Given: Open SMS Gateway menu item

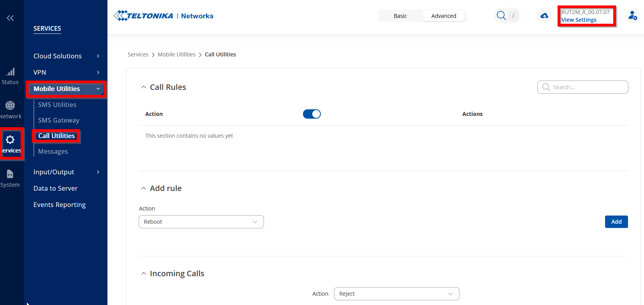Looking at the screenshot, I should click(x=58, y=120).
